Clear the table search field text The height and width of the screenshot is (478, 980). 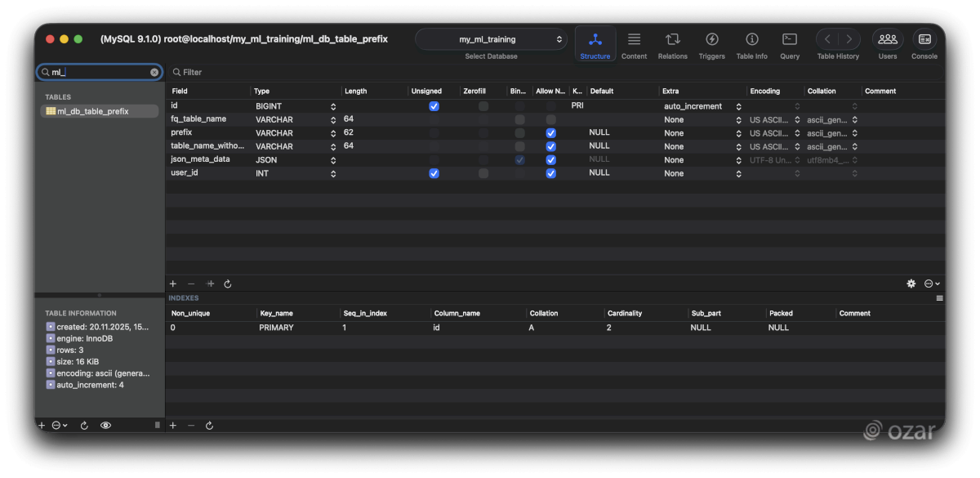tap(154, 72)
